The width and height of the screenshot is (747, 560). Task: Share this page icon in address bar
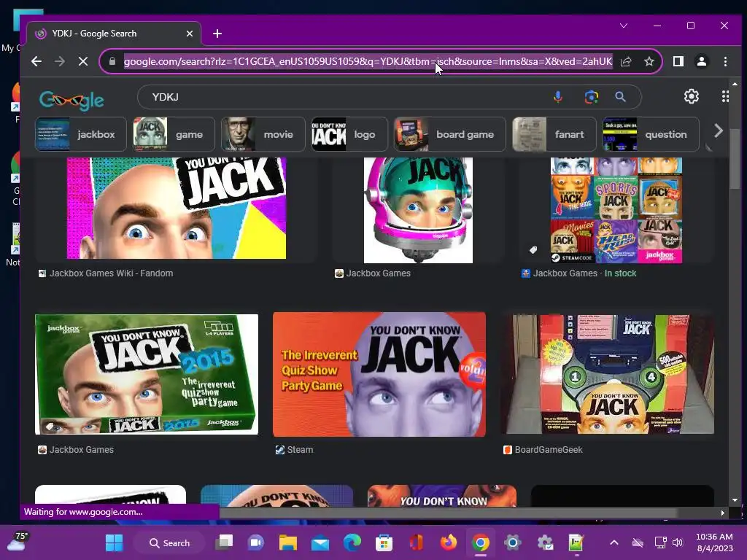(x=626, y=61)
